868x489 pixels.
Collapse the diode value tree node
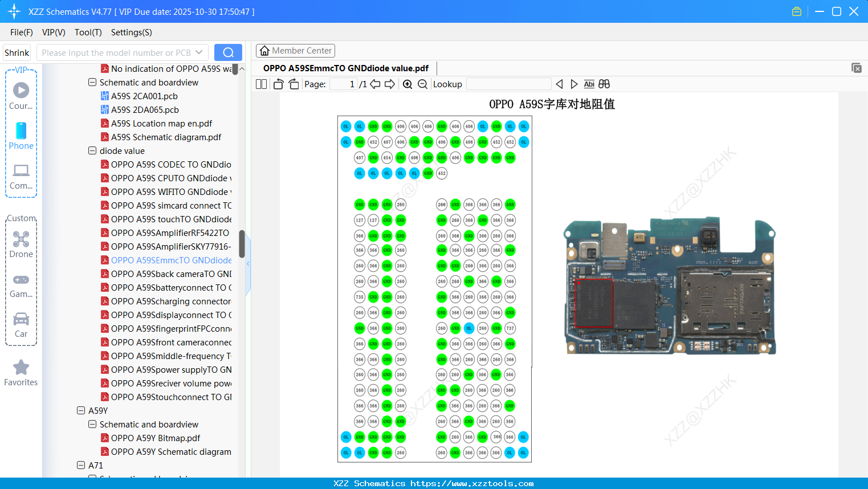92,150
